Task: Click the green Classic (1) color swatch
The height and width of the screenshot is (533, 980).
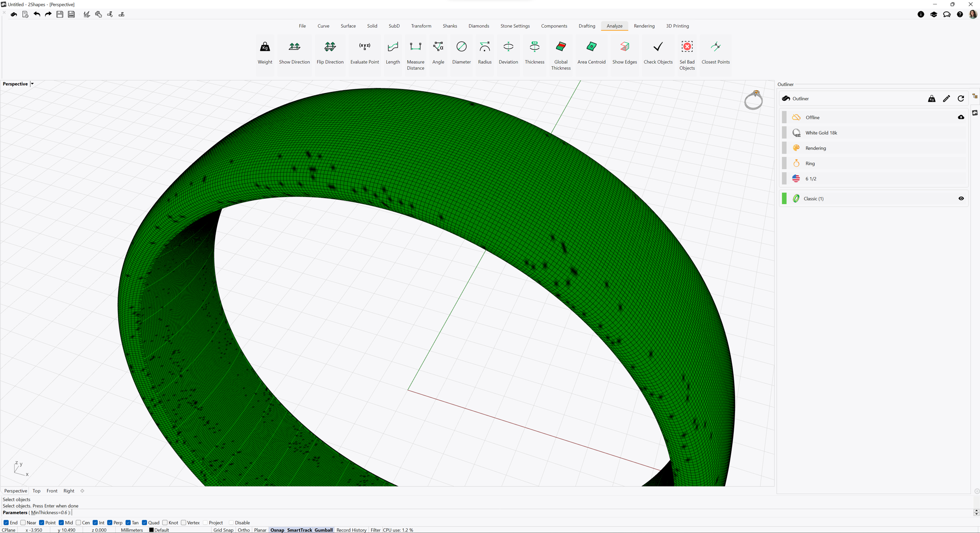Action: (x=784, y=199)
